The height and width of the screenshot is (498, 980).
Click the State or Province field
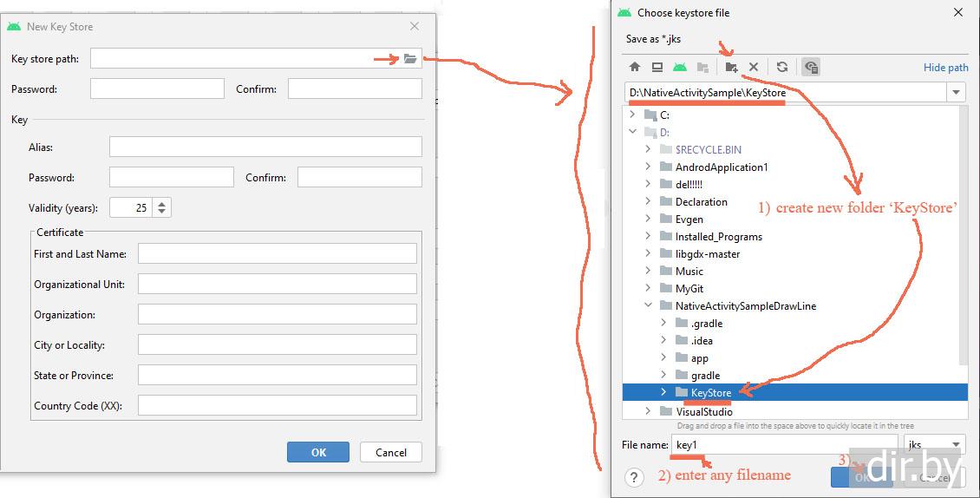[277, 375]
